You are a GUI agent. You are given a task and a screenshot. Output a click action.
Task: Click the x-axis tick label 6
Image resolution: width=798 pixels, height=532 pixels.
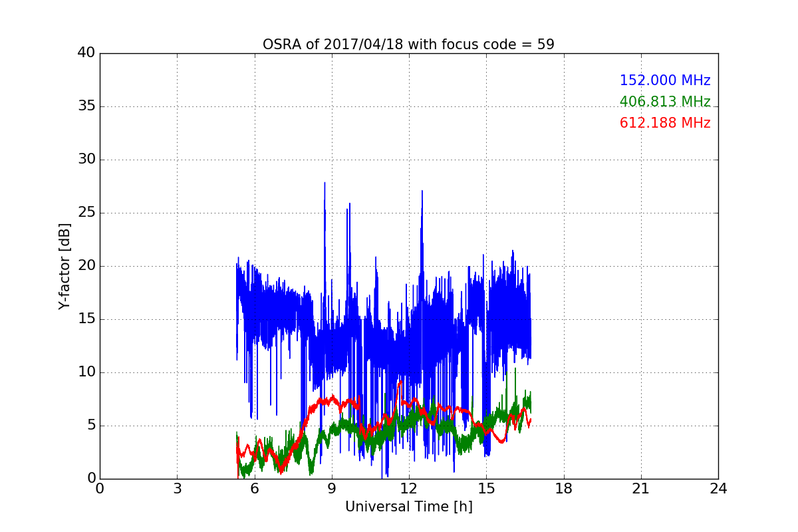[x=254, y=489]
